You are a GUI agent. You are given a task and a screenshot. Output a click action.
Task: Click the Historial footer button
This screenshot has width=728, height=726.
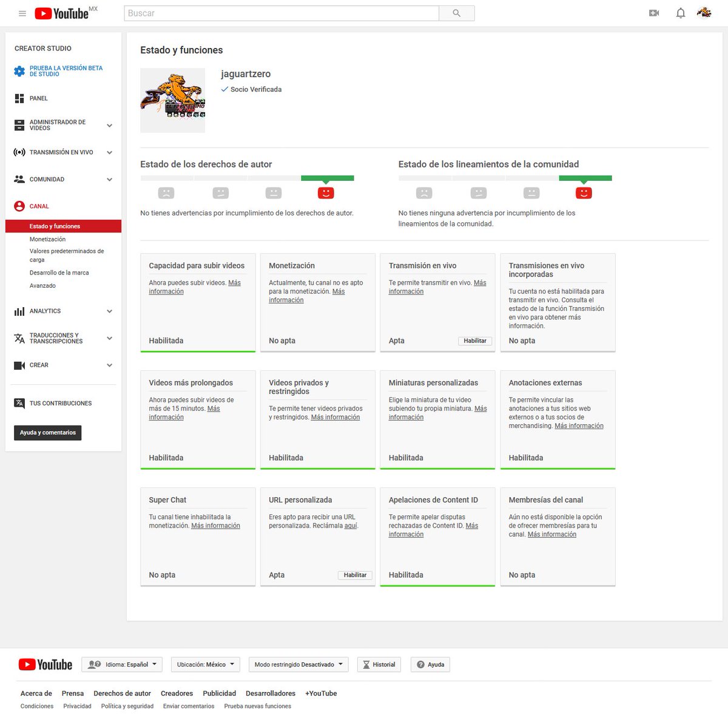click(x=379, y=665)
